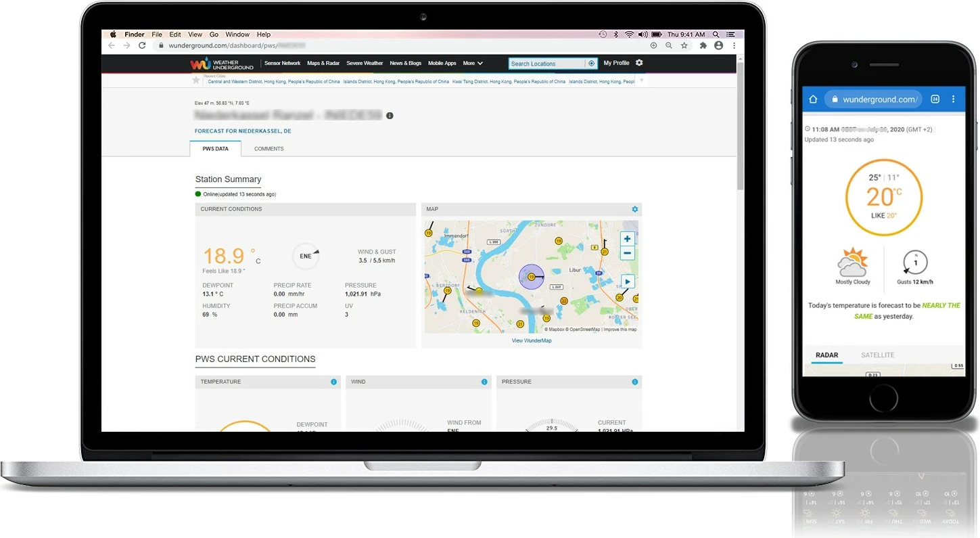Click the Search Locations input field
This screenshot has width=980, height=538.
pyautogui.click(x=546, y=64)
